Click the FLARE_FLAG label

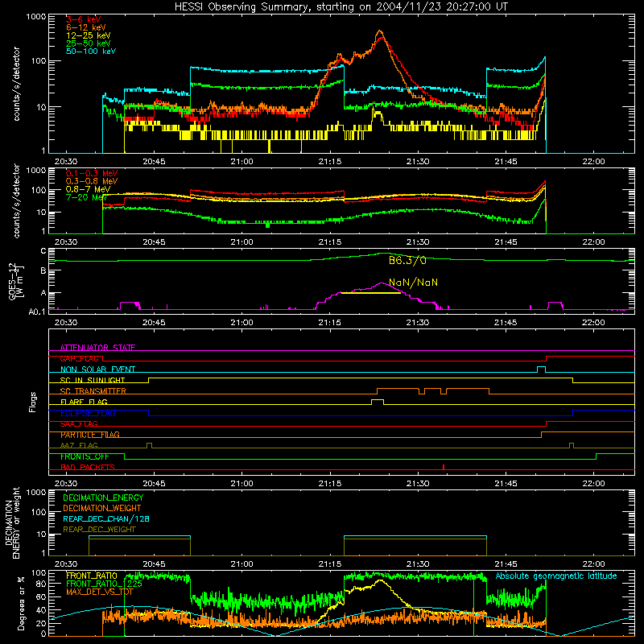(84, 402)
